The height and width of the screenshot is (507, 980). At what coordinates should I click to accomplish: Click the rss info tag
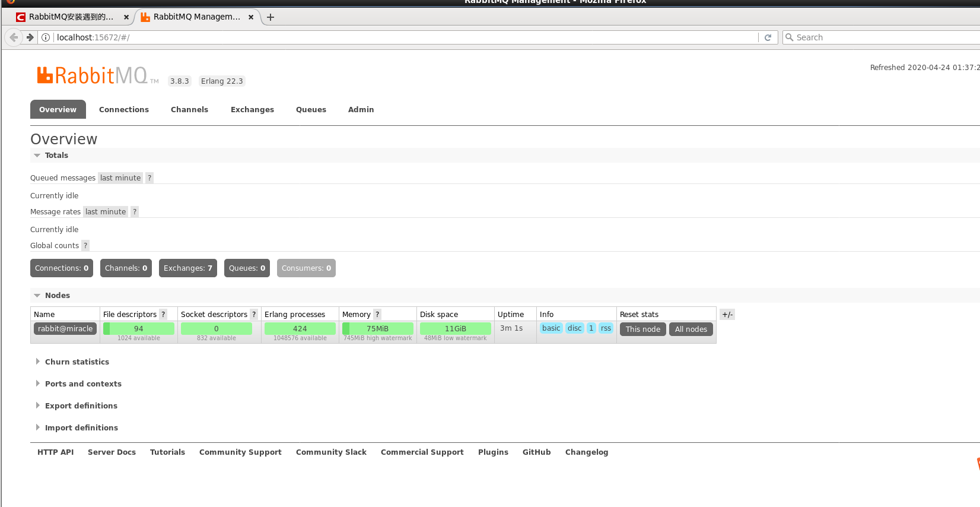pos(606,328)
